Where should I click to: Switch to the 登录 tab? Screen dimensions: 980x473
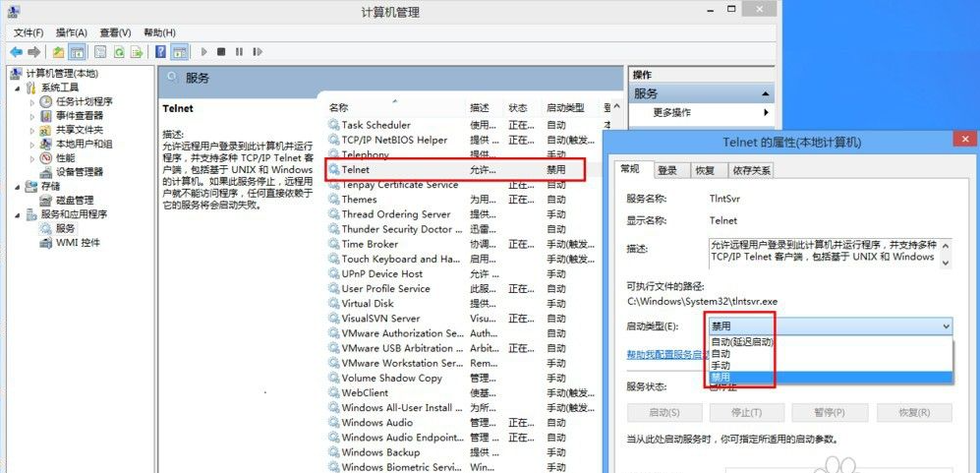click(667, 170)
